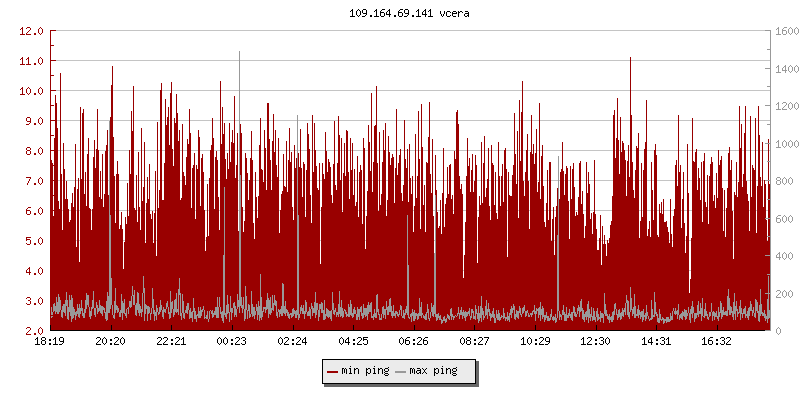Click the 18:19 time axis label
This screenshot has width=800, height=400.
pyautogui.click(x=50, y=342)
